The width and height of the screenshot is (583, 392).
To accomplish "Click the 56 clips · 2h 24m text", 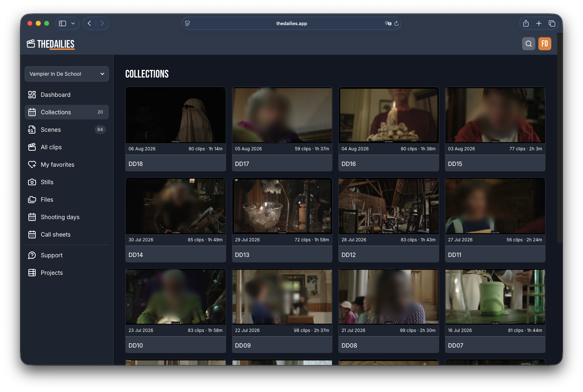I will (524, 240).
